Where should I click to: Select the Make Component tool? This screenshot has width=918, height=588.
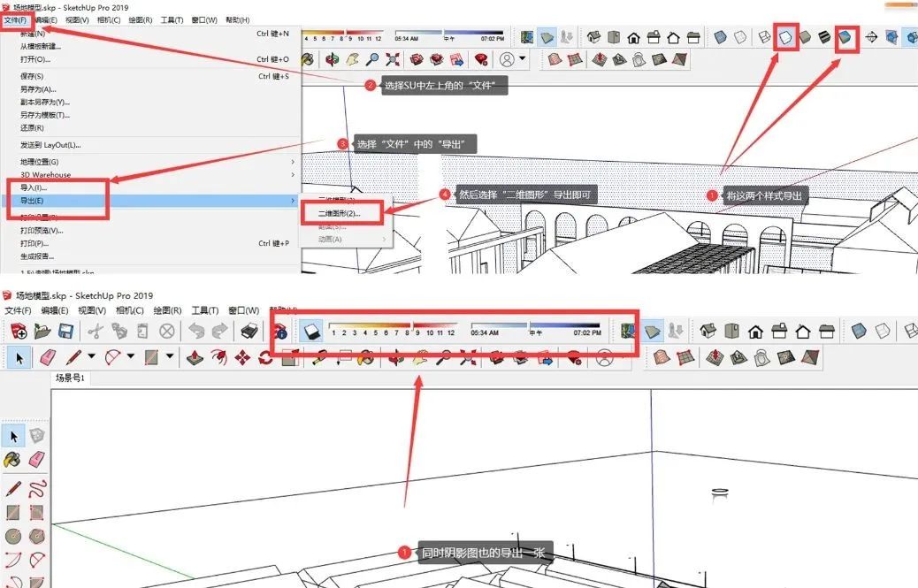coord(36,436)
